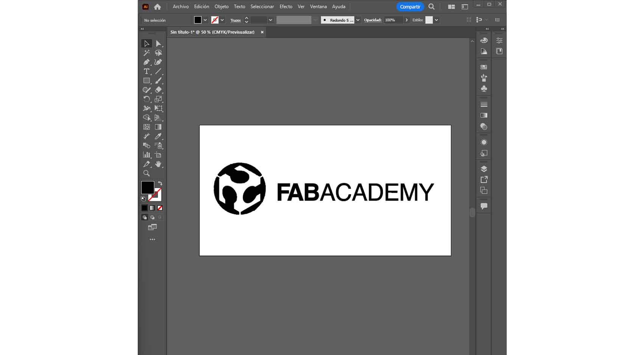Select the Type tool

click(146, 71)
